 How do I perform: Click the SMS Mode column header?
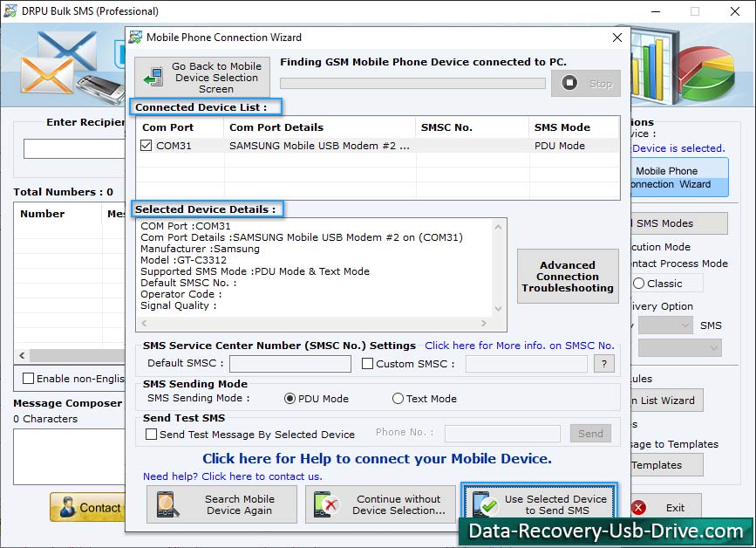point(575,127)
